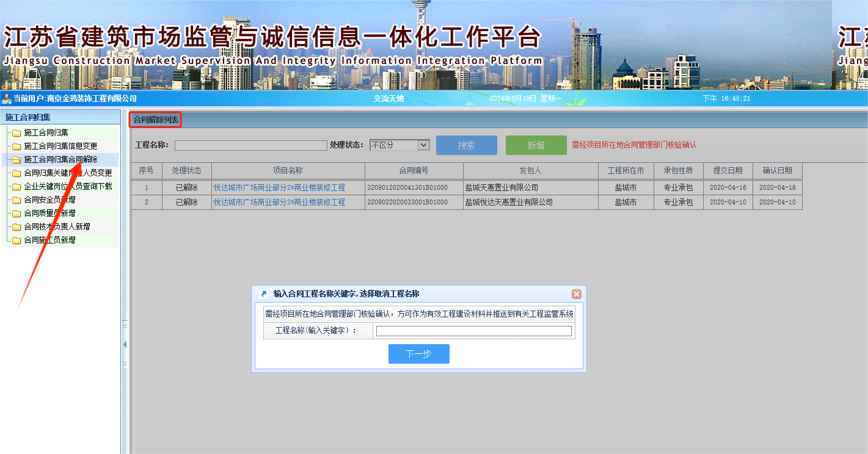
Task: Click the 搜索 button
Action: pos(466,145)
